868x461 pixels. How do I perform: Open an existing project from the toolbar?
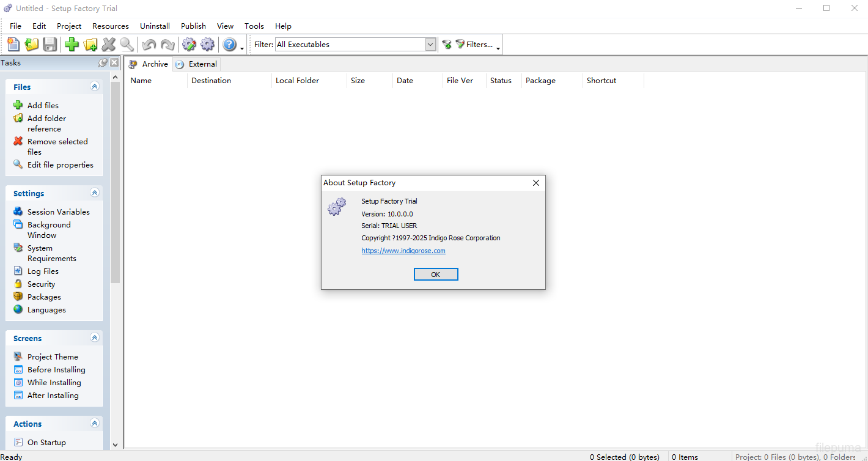pos(31,44)
